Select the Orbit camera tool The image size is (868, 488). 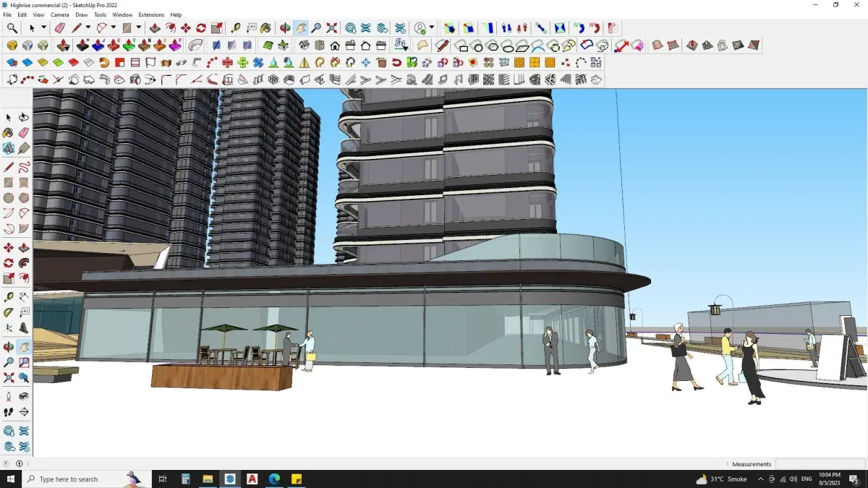285,27
